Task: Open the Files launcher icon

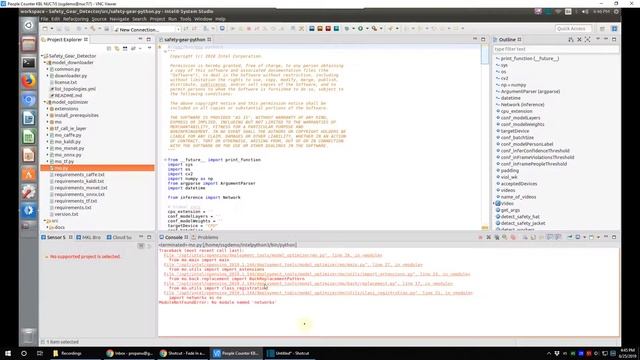Action: pyautogui.click(x=29, y=44)
